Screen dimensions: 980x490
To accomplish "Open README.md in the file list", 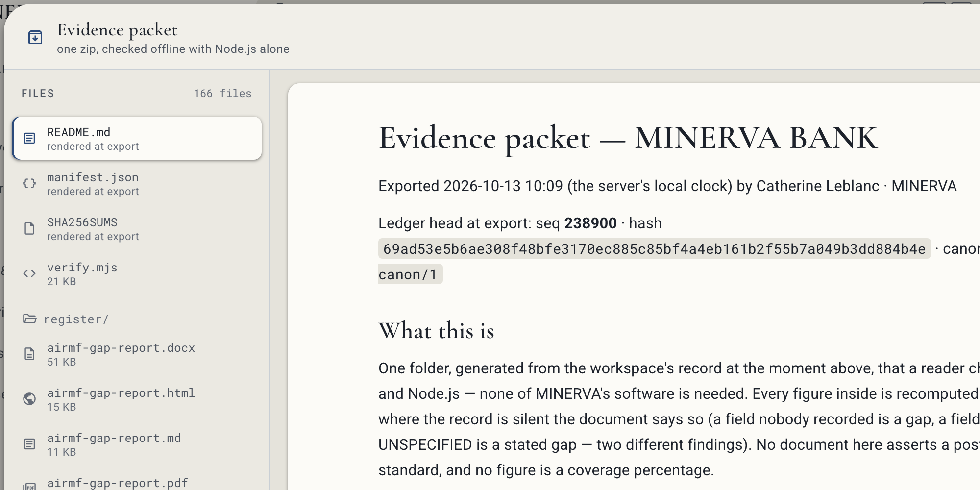I will (137, 139).
